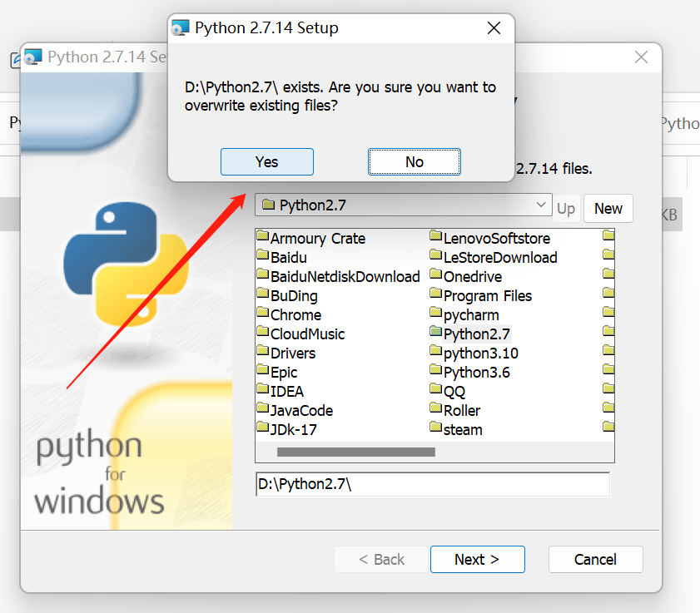Screen dimensions: 700x613
Task: Click the folder icon beside LenovoSoftstore
Action: coord(435,235)
